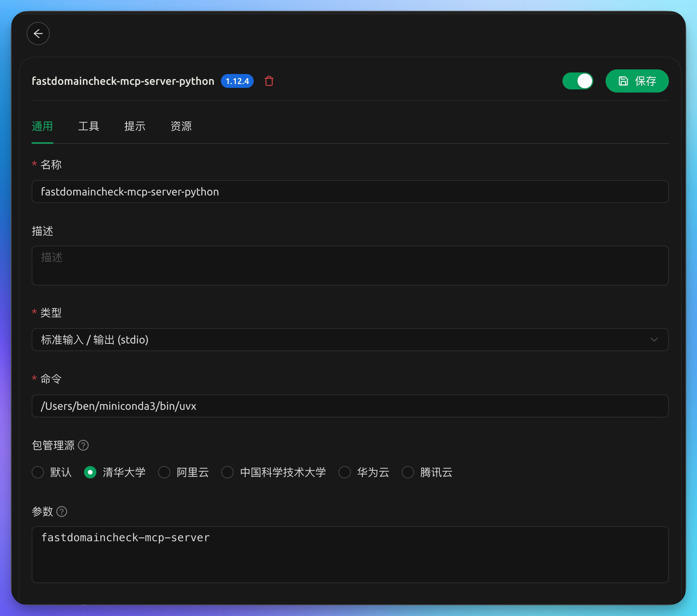
Task: Open help tooltip next to 包管理源
Action: click(83, 445)
